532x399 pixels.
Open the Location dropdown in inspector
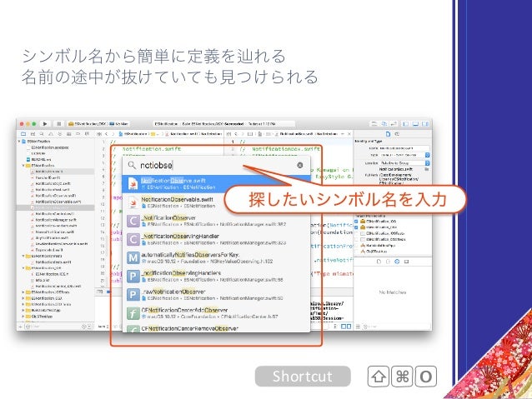point(427,163)
